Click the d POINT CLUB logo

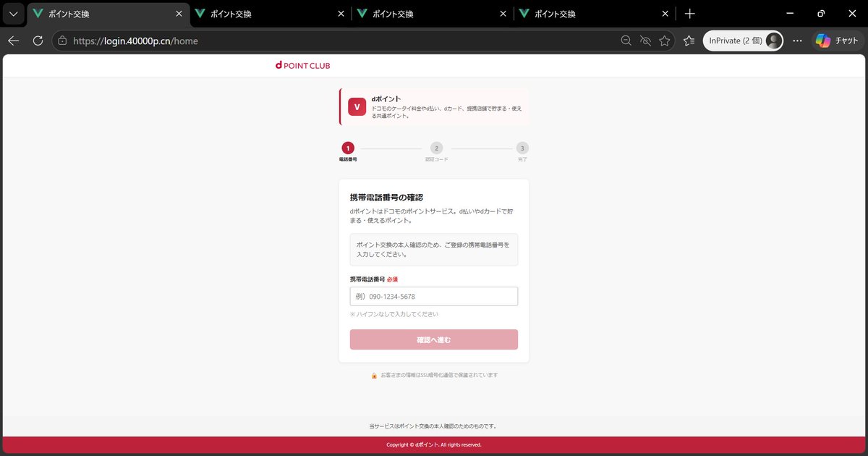(302, 65)
